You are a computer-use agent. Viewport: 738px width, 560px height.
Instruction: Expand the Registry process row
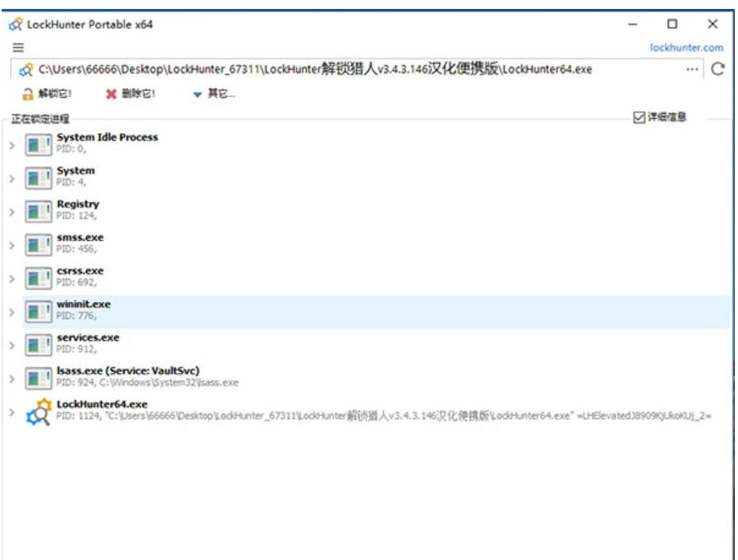12,212
